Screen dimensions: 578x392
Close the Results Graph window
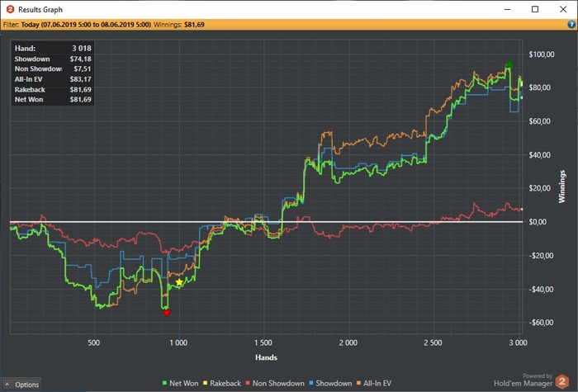click(563, 9)
